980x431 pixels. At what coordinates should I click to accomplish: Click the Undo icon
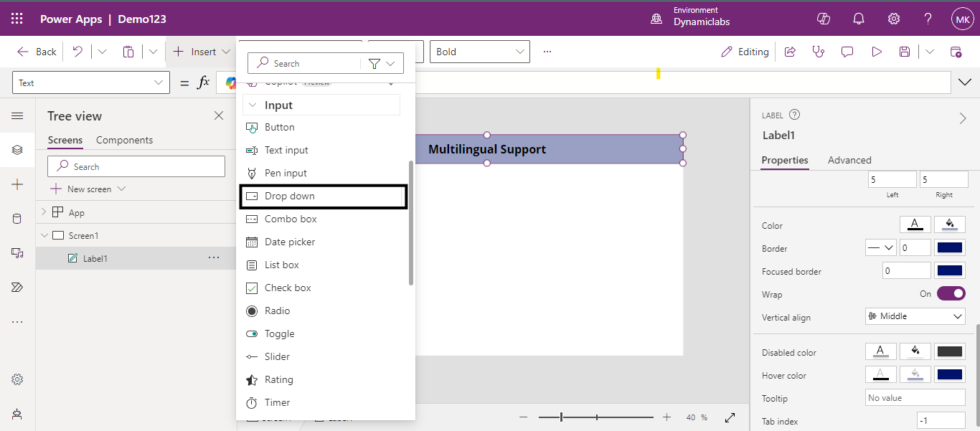pyautogui.click(x=77, y=52)
